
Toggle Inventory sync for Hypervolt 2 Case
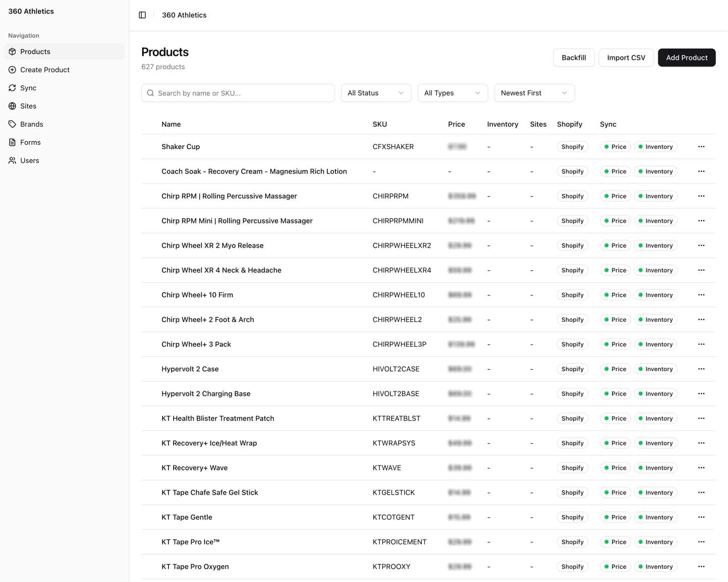tap(655, 369)
